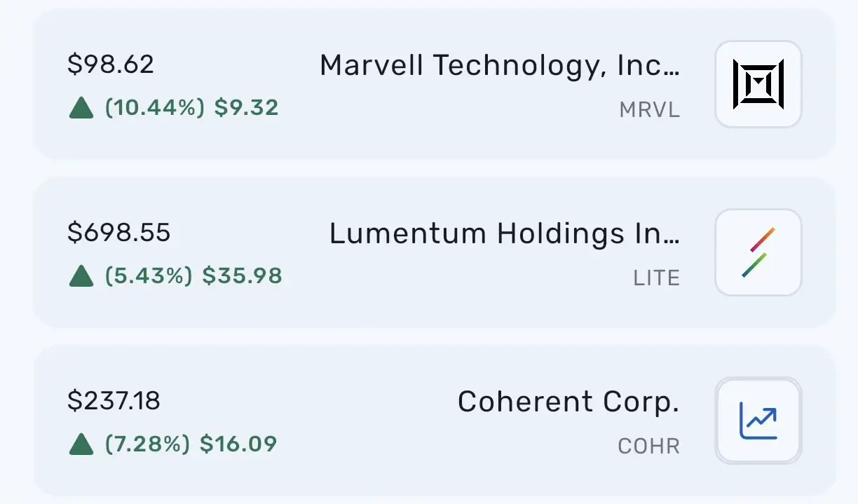Select the LITE ticker symbol
This screenshot has width=858, height=504.
coord(656,278)
